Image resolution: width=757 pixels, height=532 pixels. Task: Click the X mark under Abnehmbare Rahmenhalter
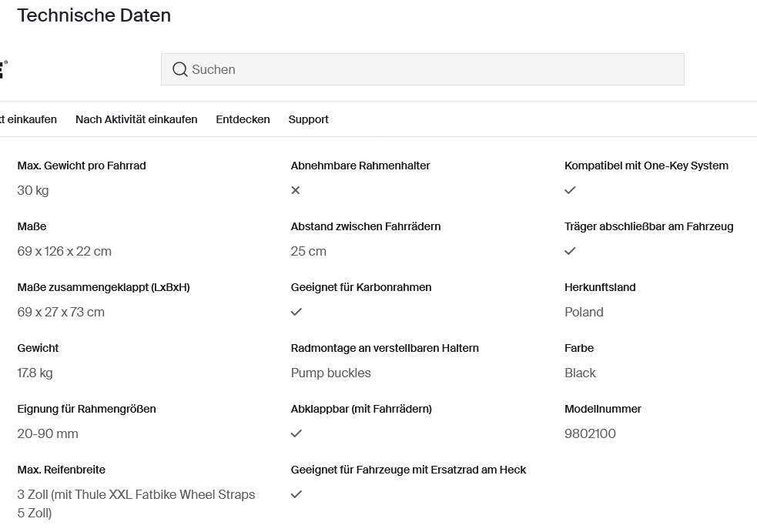pos(296,190)
